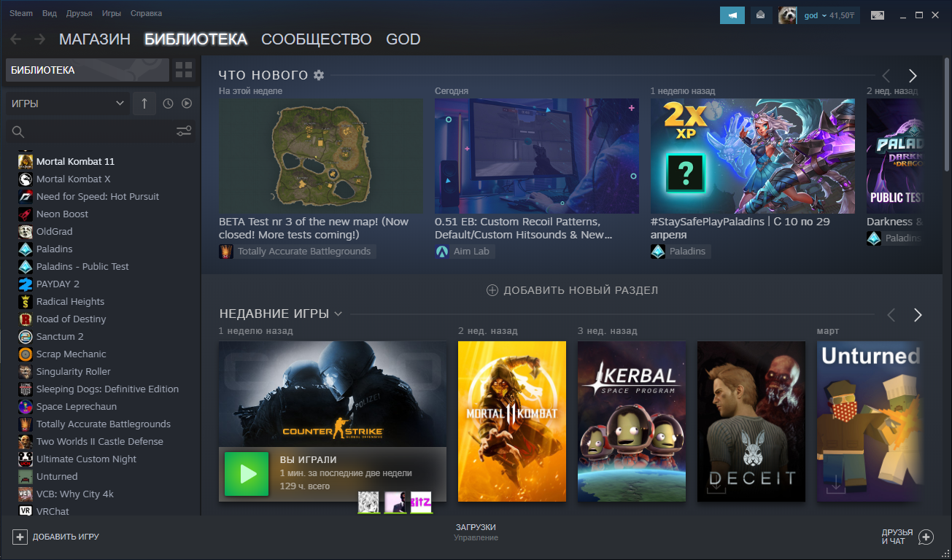Toggle sort by recent activity clock
The height and width of the screenshot is (560, 952).
[x=169, y=104]
